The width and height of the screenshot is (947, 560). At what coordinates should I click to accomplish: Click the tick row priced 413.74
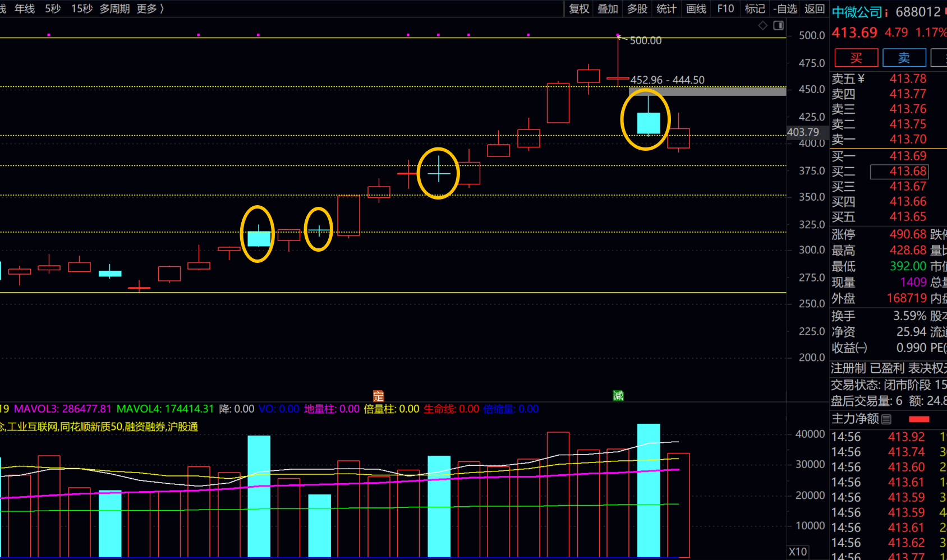click(x=888, y=452)
